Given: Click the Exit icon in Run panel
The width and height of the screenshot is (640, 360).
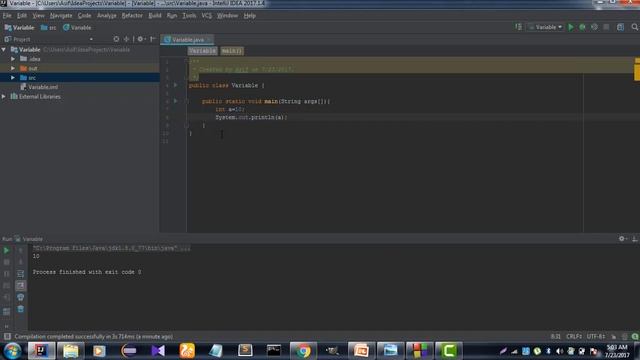Looking at the screenshot, I should click(7, 298).
